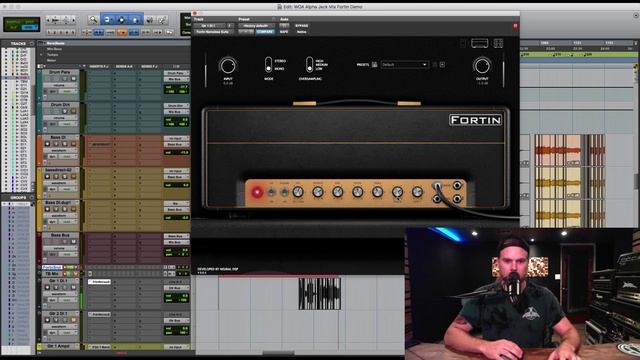The height and width of the screenshot is (360, 640).
Task: Toggle the Stereo/Mono mode switch
Action: point(268,64)
